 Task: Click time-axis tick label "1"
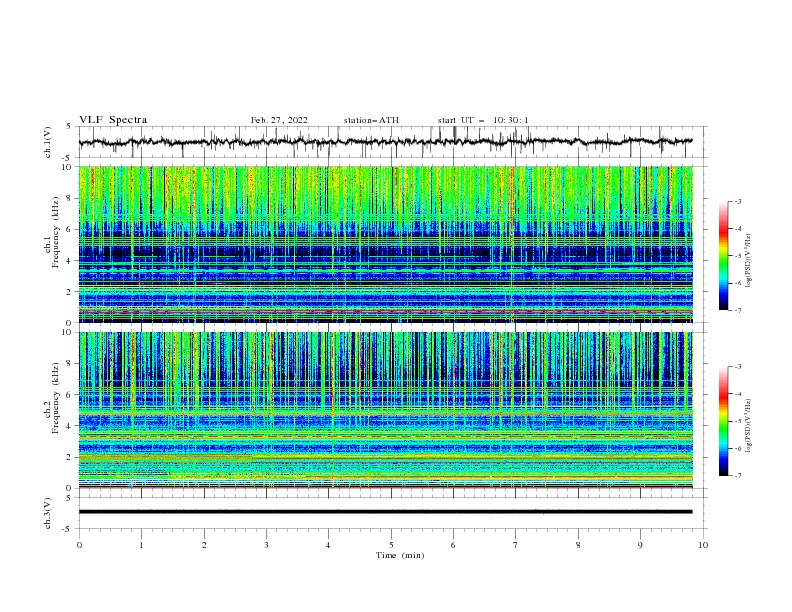pyautogui.click(x=141, y=545)
